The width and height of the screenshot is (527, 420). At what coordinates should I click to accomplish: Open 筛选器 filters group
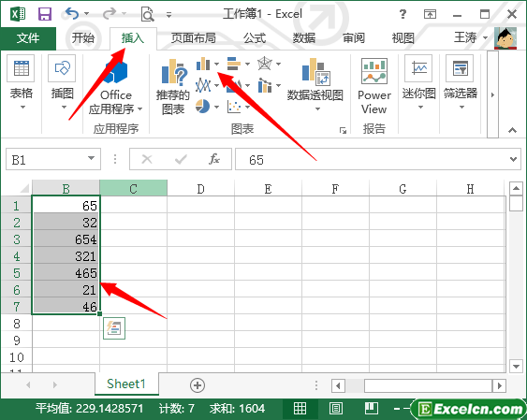(461, 82)
